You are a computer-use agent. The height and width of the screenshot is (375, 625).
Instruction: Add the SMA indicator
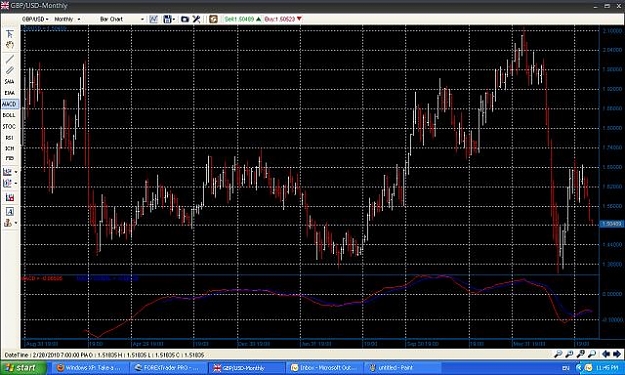[x=9, y=81]
